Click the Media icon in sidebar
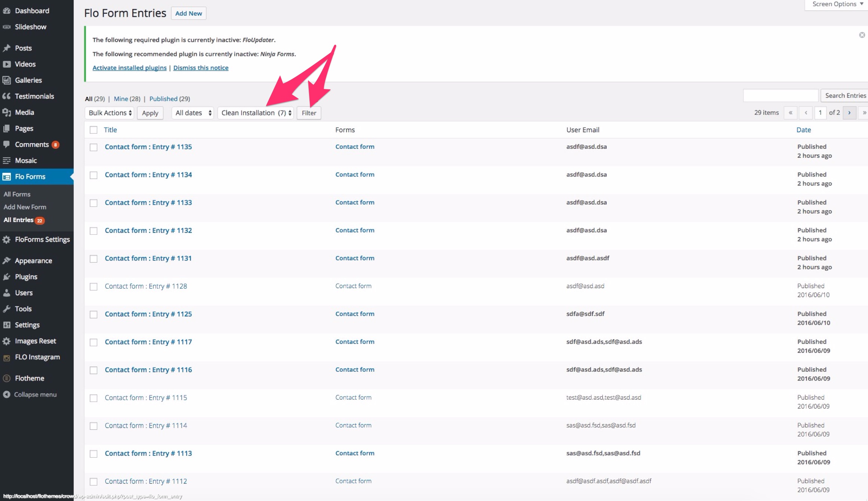 (7, 112)
